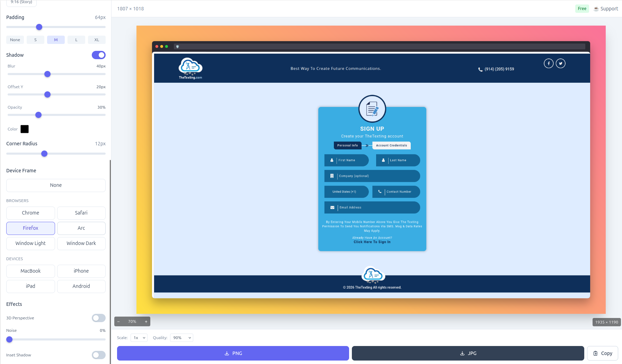Screen dimensions: 622x364
Task: Toggle off the Shadow effect
Action: click(x=98, y=55)
